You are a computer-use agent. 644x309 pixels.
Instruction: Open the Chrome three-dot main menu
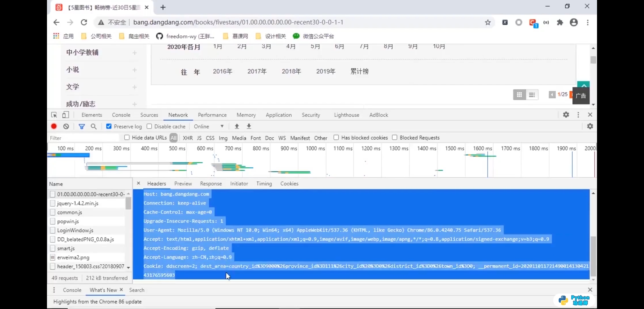(x=588, y=22)
